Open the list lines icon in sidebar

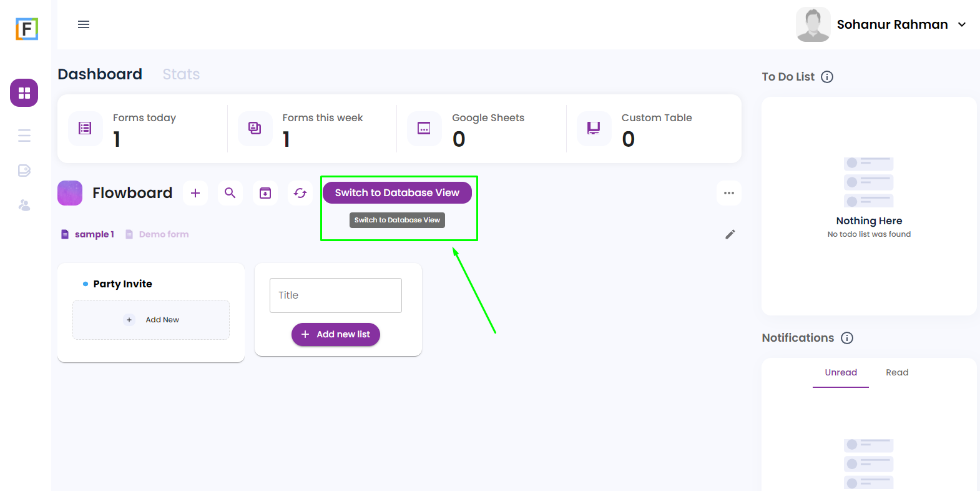[24, 136]
